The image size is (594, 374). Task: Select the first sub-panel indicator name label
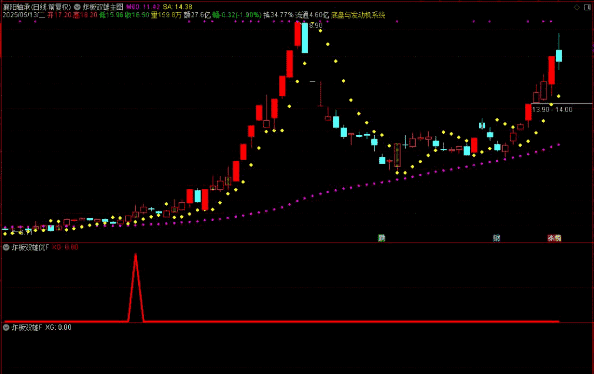pos(30,247)
